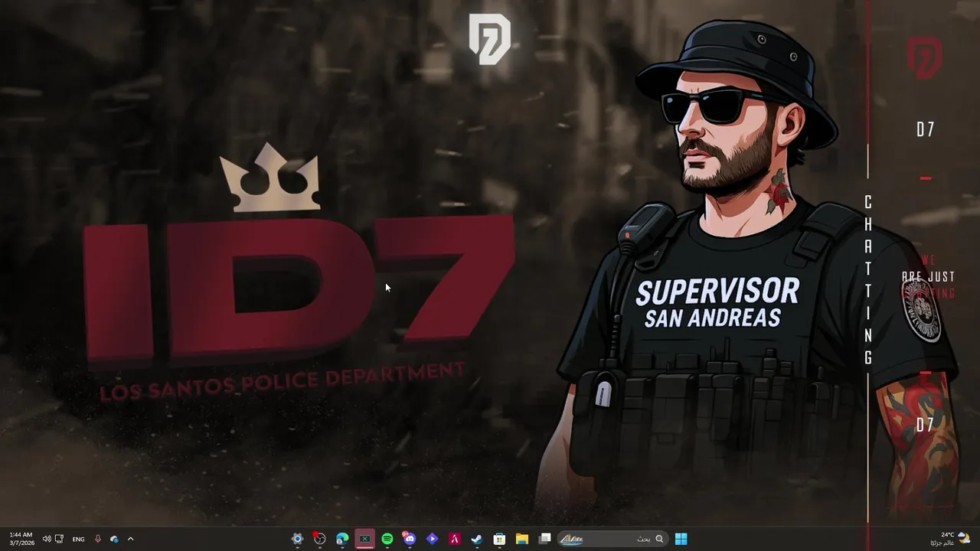Click the taskbar search box
Image resolution: width=980 pixels, height=551 pixels.
pos(612,539)
